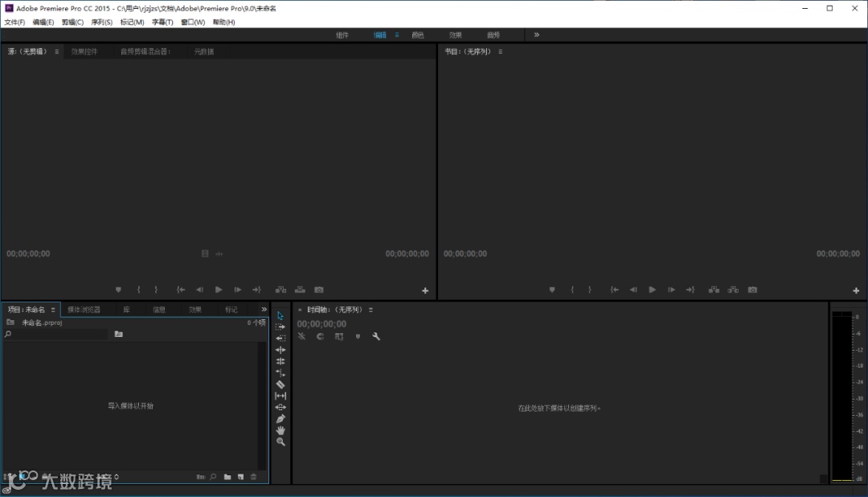Select the Rate Stretch tool
The width and height of the screenshot is (868, 497).
(280, 373)
